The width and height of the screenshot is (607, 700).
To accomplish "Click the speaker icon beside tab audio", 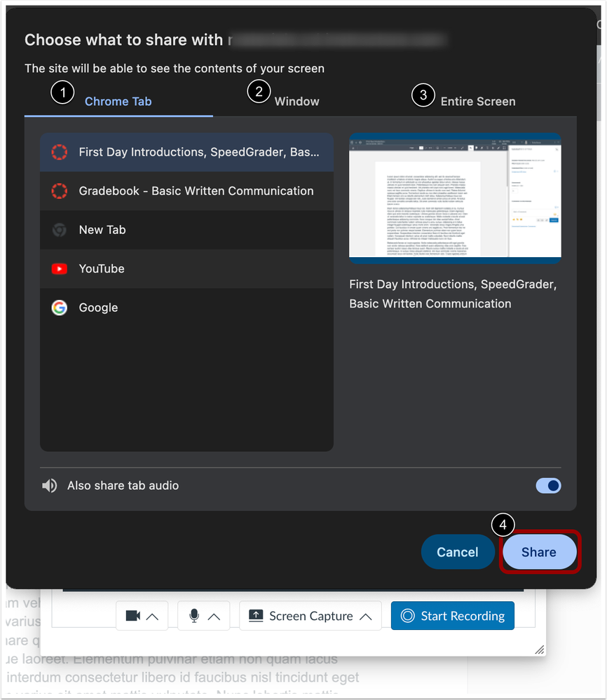I will click(x=50, y=486).
